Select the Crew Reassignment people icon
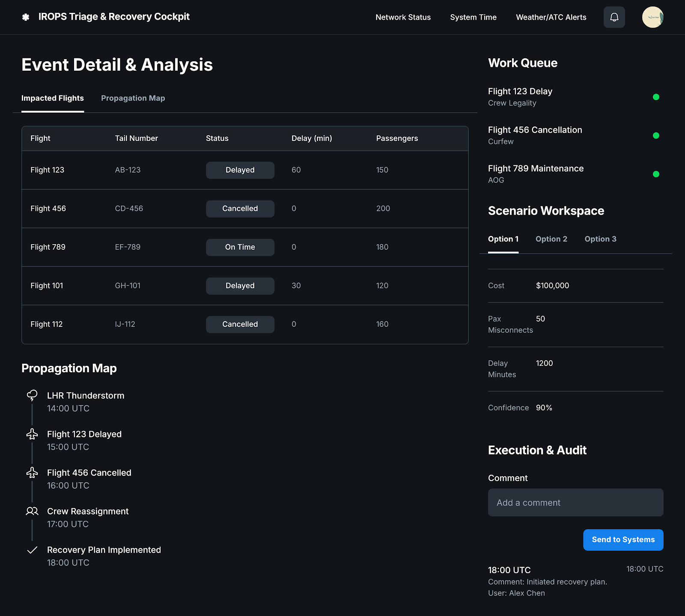Image resolution: width=685 pixels, height=616 pixels. [32, 511]
